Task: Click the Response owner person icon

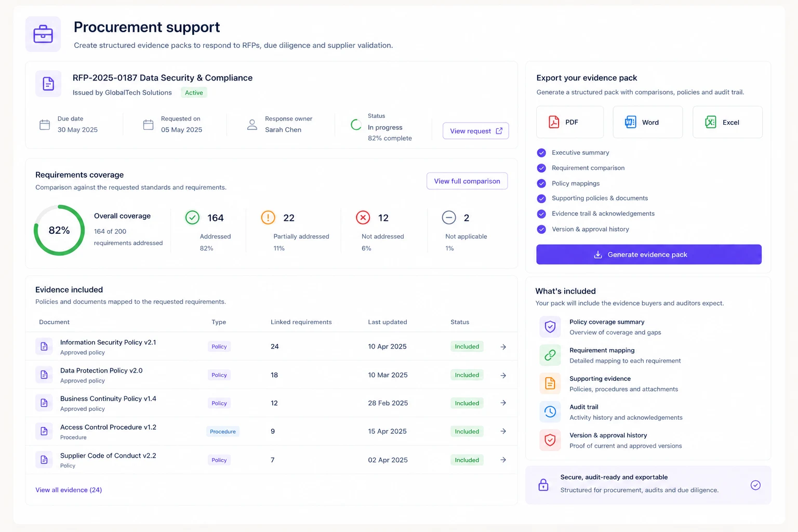Action: point(252,125)
